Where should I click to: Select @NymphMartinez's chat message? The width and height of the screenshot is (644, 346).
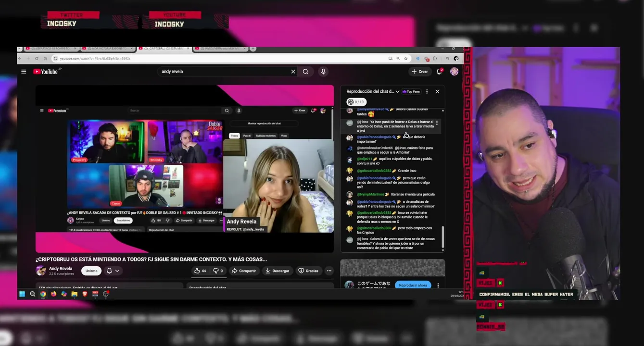tap(392, 194)
